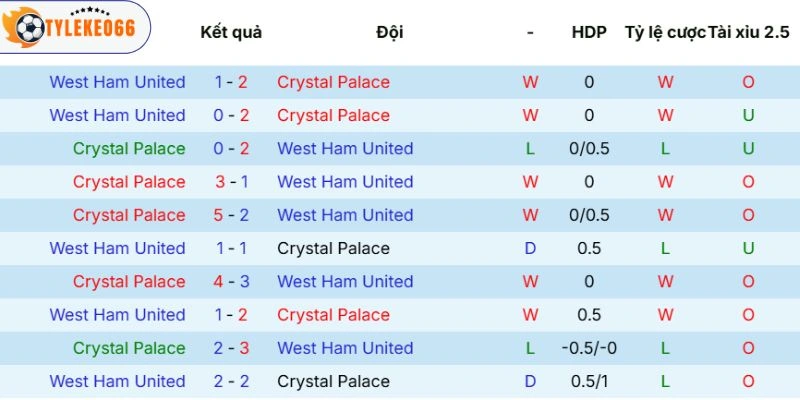The image size is (800, 400).
Task: Click Crystal Palace in the 2 - 2 row
Action: pyautogui.click(x=333, y=381)
